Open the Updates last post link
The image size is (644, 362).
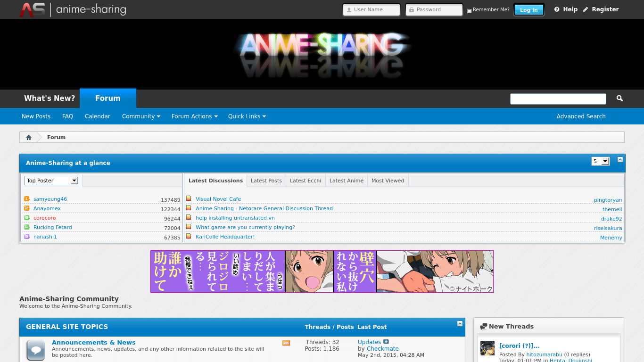tap(369, 342)
